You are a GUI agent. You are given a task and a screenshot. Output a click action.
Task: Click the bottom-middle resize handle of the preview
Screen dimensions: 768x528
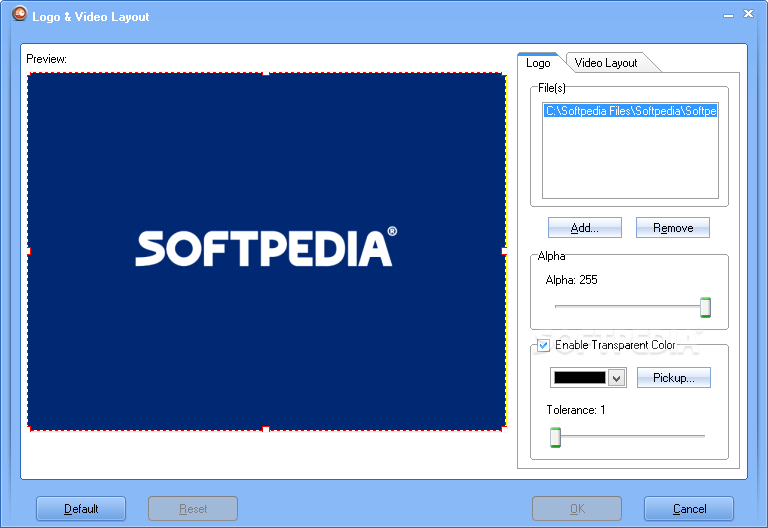pos(266,429)
